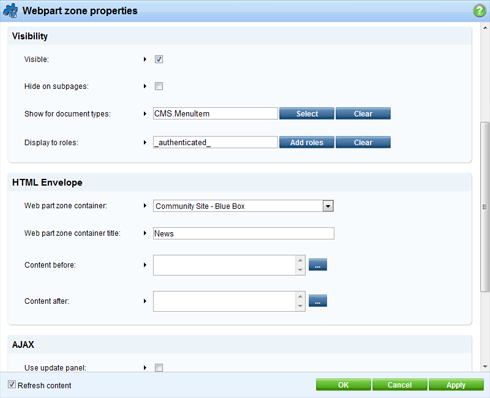Open the Content before editor ellipsis button
The height and width of the screenshot is (398, 490).
coord(318,265)
